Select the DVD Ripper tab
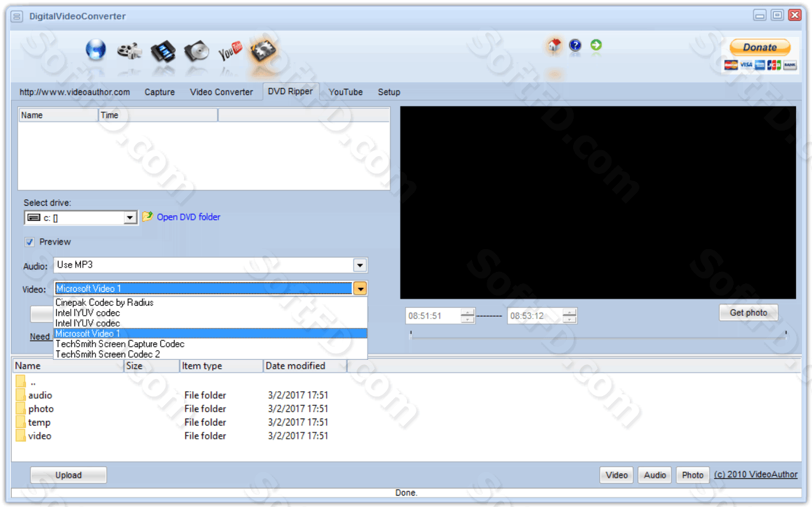The width and height of the screenshot is (812, 507). point(290,91)
